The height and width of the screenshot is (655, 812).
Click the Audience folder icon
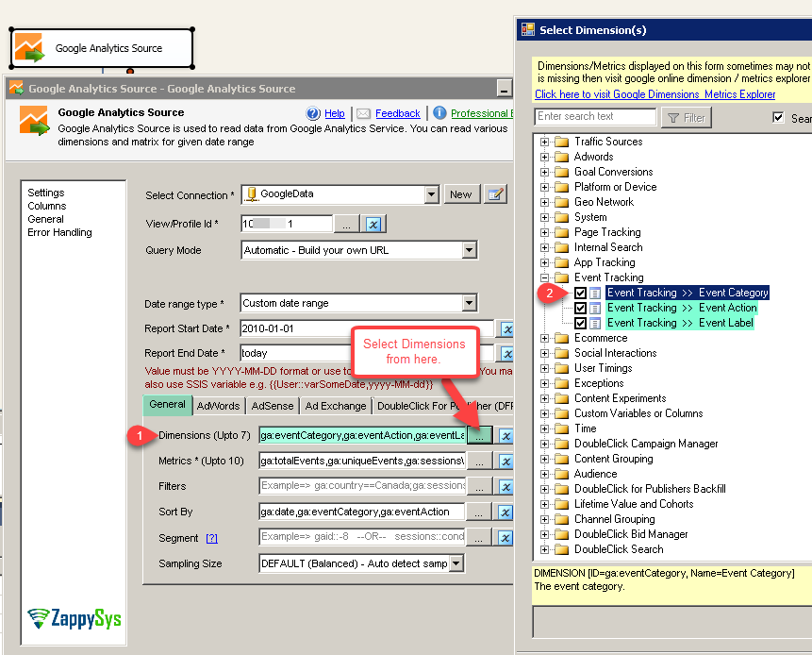(561, 474)
